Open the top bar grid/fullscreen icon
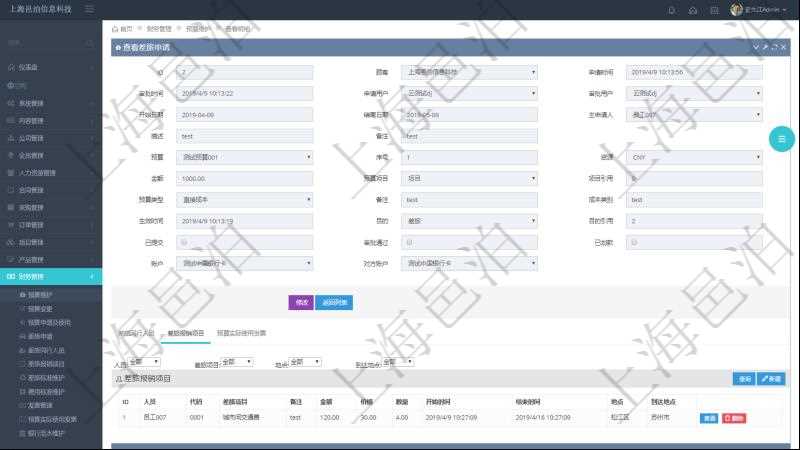The image size is (800, 450). [714, 10]
